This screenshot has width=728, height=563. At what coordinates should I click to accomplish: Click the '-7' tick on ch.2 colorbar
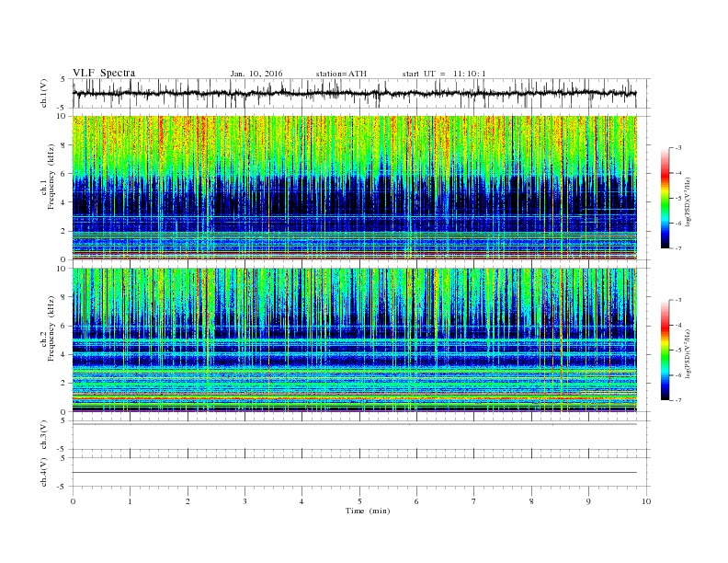(678, 400)
